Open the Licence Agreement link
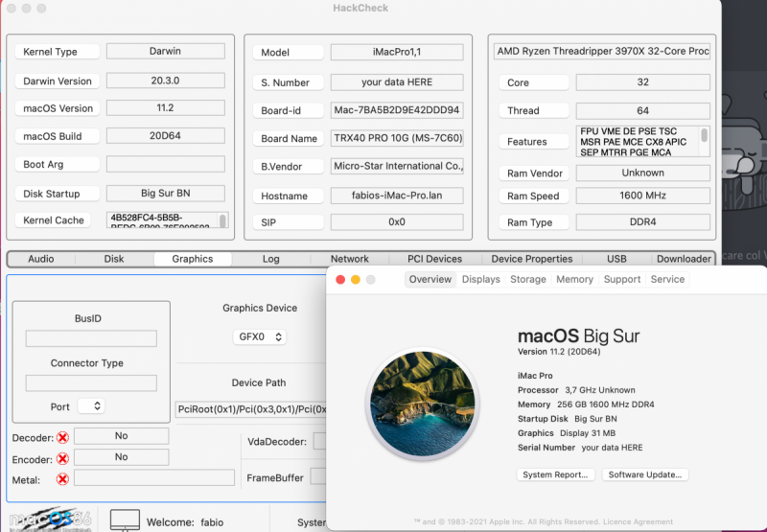 (x=638, y=521)
